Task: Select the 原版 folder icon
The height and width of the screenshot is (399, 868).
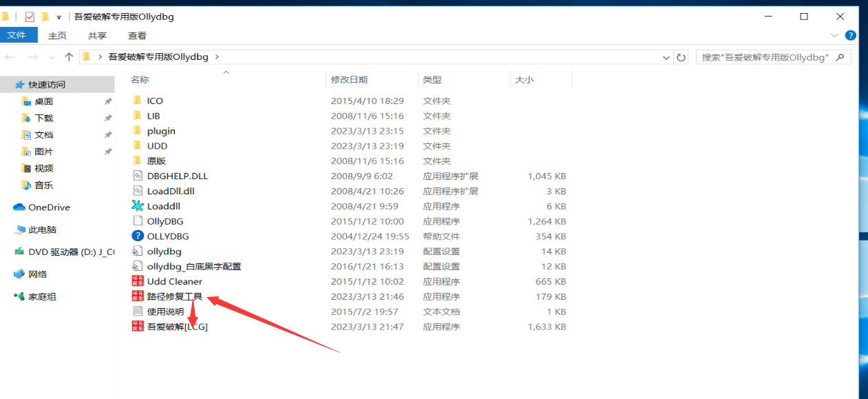Action: (x=137, y=161)
